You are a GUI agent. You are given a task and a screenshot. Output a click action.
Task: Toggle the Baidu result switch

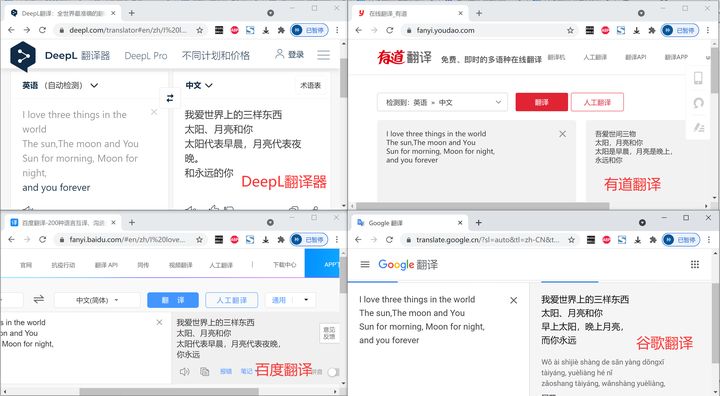point(333,372)
